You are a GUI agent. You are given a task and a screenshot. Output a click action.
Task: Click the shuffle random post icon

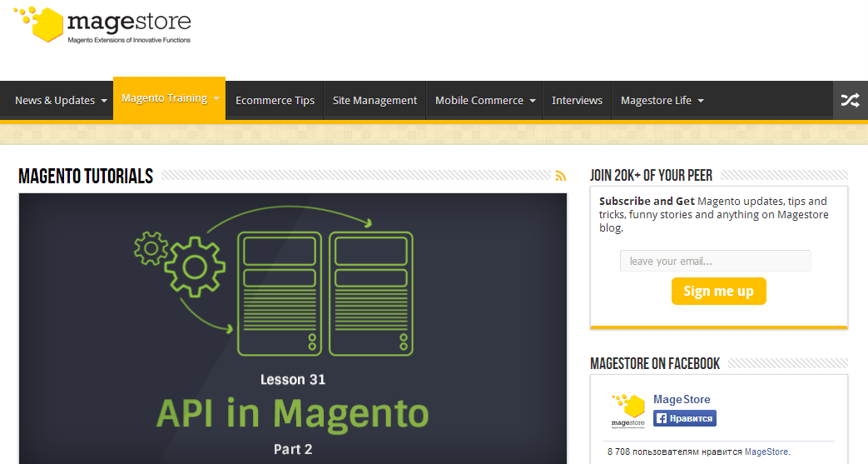coord(851,100)
